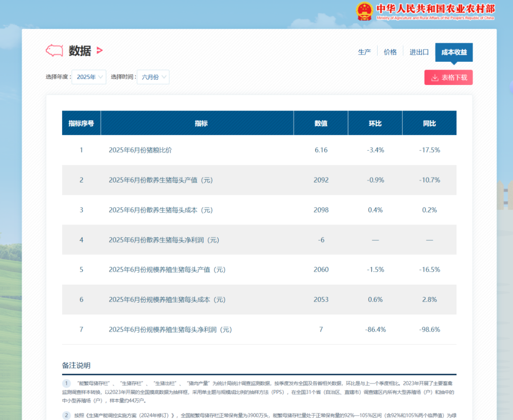The image size is (513, 420).
Task: Click the 数值 column header
Action: tap(321, 123)
